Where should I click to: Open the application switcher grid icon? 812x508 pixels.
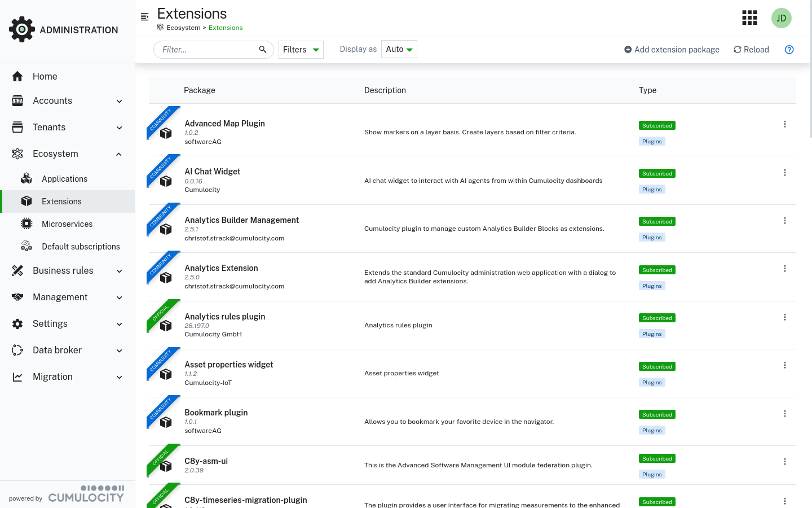pyautogui.click(x=749, y=18)
